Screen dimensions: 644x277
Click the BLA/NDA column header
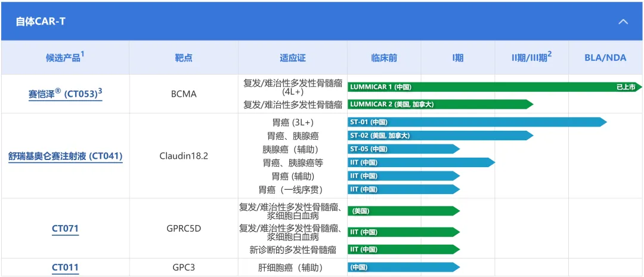(x=605, y=57)
